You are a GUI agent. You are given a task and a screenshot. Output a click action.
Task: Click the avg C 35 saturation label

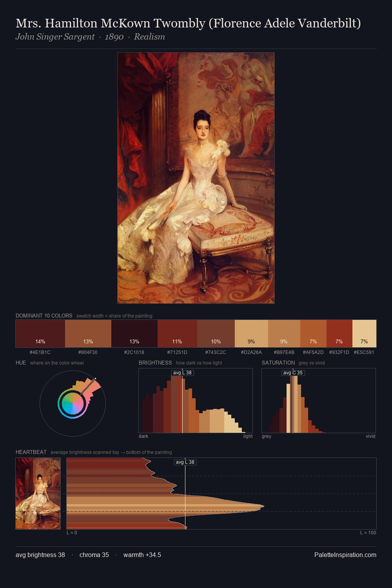coord(293,373)
